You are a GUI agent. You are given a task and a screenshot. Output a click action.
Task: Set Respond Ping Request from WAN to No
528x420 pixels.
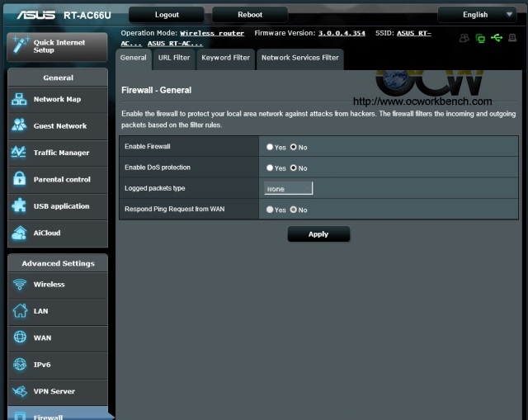[294, 210]
